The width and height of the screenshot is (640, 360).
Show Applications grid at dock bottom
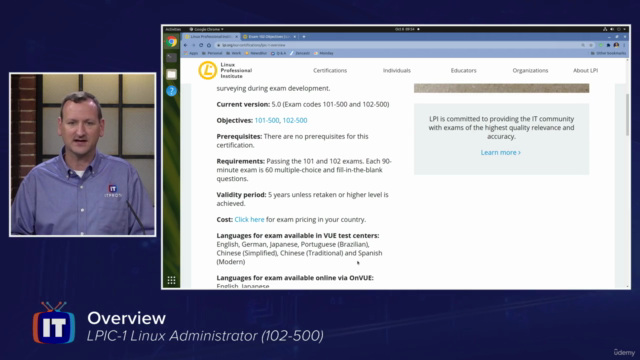171,280
